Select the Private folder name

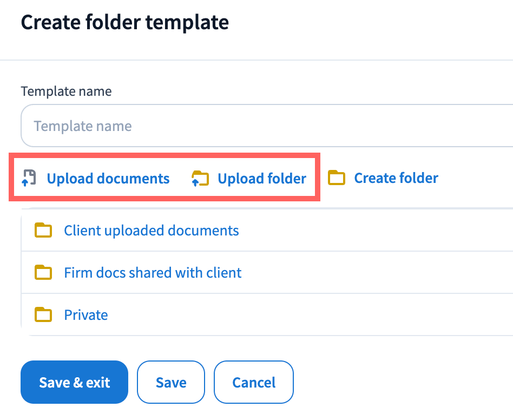point(86,315)
